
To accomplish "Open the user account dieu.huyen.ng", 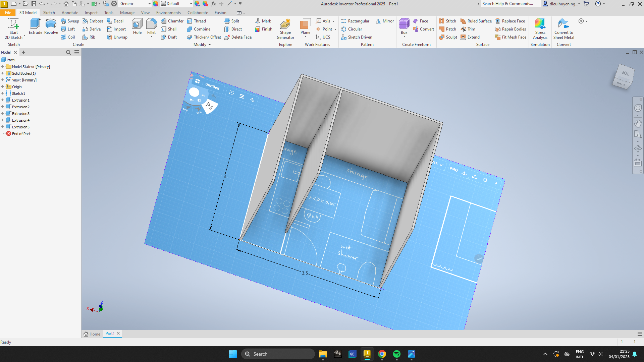I will (561, 4).
